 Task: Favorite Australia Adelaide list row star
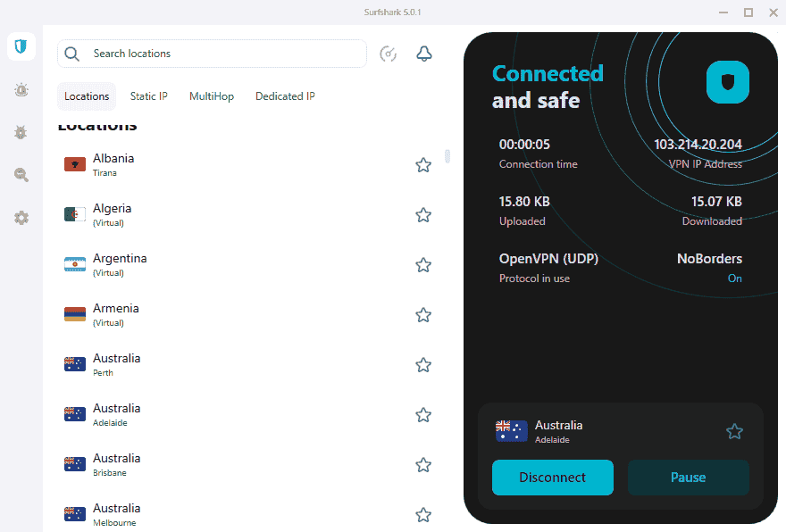click(423, 415)
